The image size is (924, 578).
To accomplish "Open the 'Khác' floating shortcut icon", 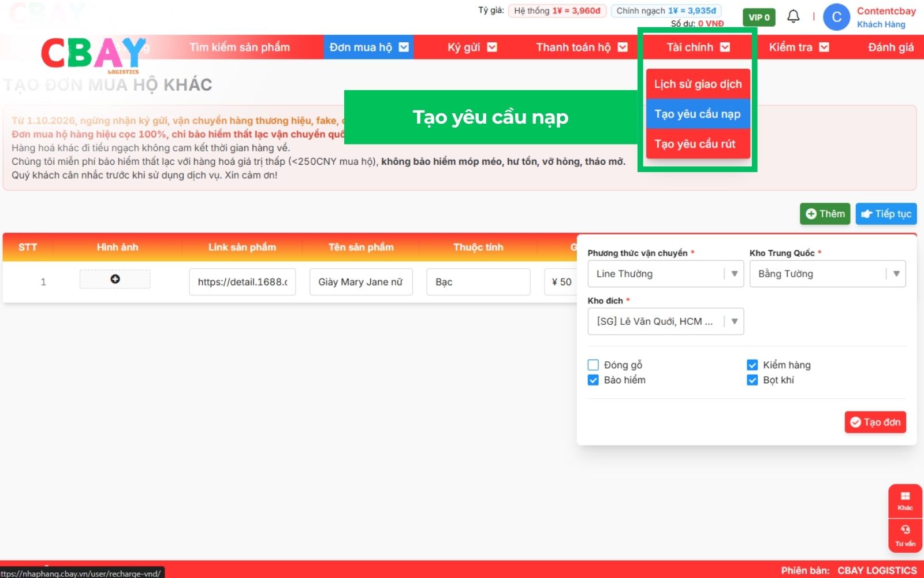I will (x=905, y=501).
